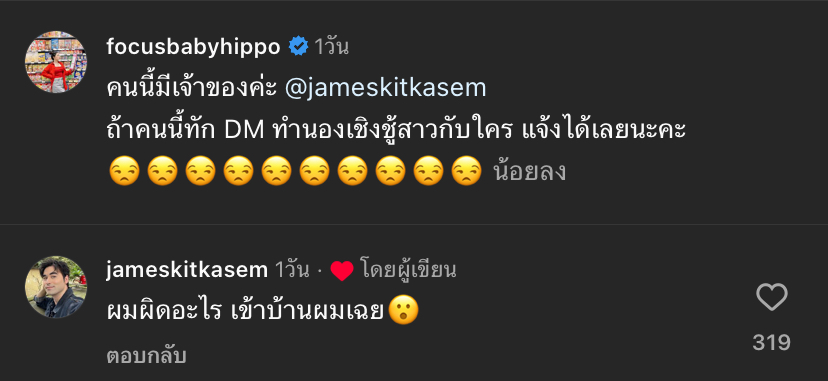Reply to the comment via ตอบกลับ
This screenshot has height=381, width=828.
[x=146, y=356]
